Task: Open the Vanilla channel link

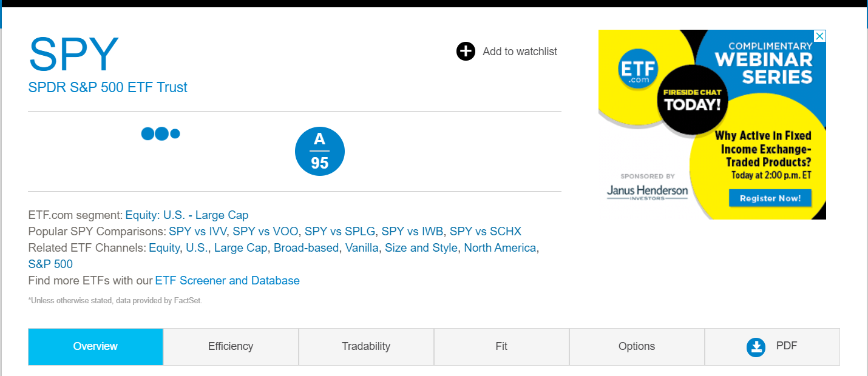Action: coord(362,248)
